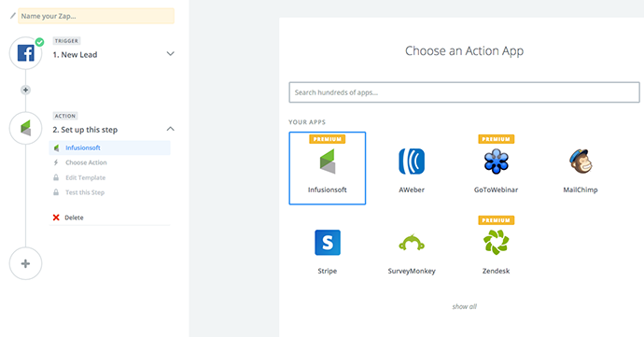Image resolution: width=644 pixels, height=337 pixels.
Task: Open the Infusionsoft action step circle icon
Action: pos(25,128)
